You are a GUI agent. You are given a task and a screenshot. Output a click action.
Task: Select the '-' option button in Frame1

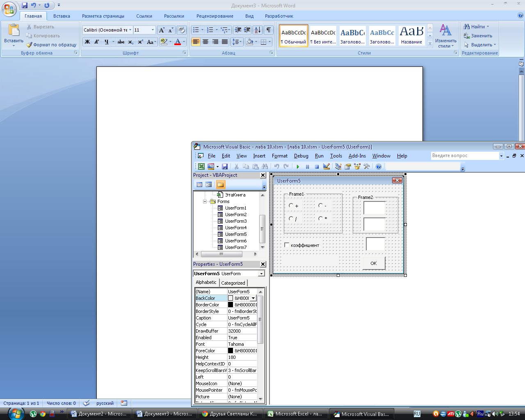coord(321,205)
